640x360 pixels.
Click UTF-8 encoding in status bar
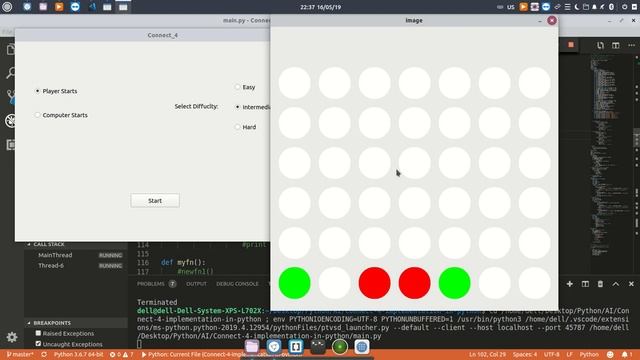(551, 355)
